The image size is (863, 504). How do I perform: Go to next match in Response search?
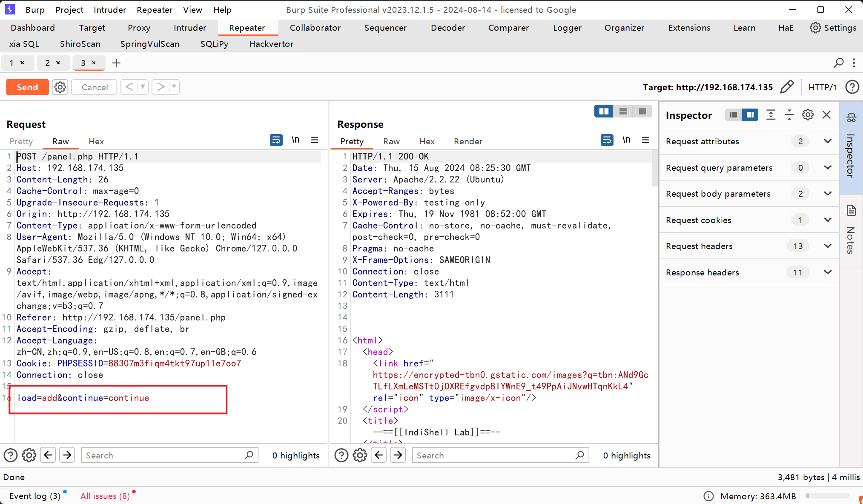point(398,455)
